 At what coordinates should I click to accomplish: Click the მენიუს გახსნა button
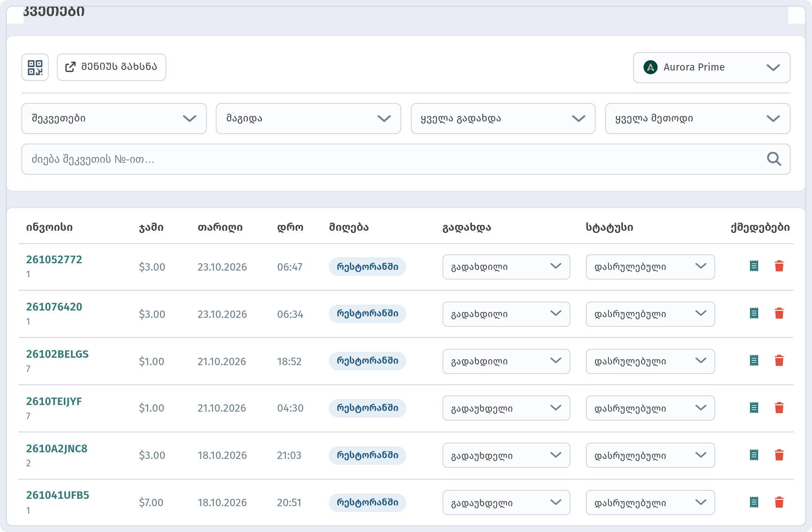pos(112,67)
